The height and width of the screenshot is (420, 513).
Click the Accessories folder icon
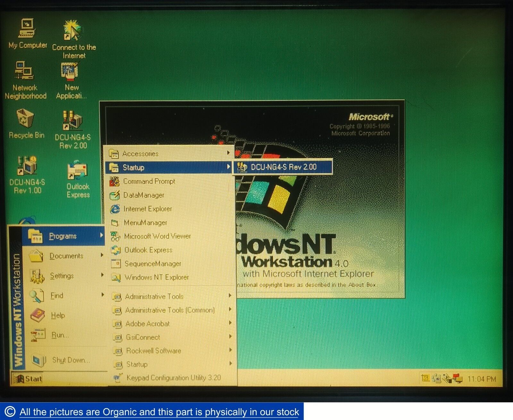click(114, 154)
